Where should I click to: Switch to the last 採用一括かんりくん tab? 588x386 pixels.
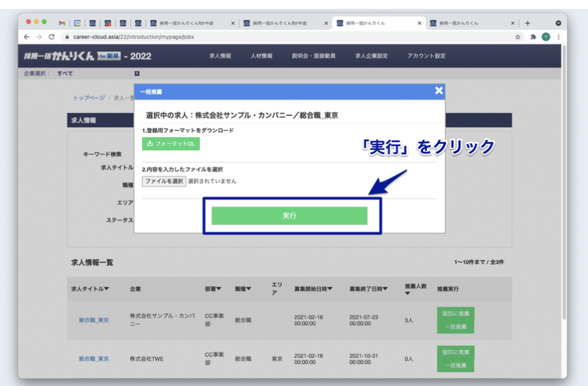click(x=459, y=23)
